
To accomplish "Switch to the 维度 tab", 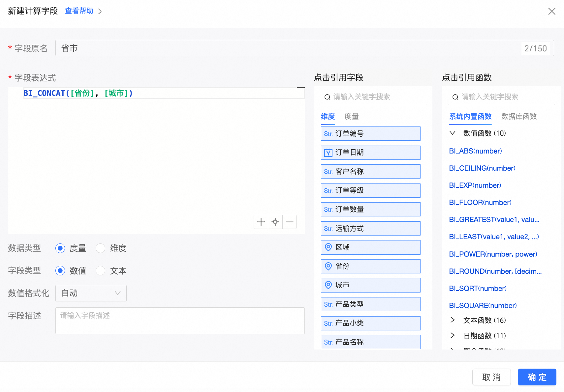I will pos(328,117).
